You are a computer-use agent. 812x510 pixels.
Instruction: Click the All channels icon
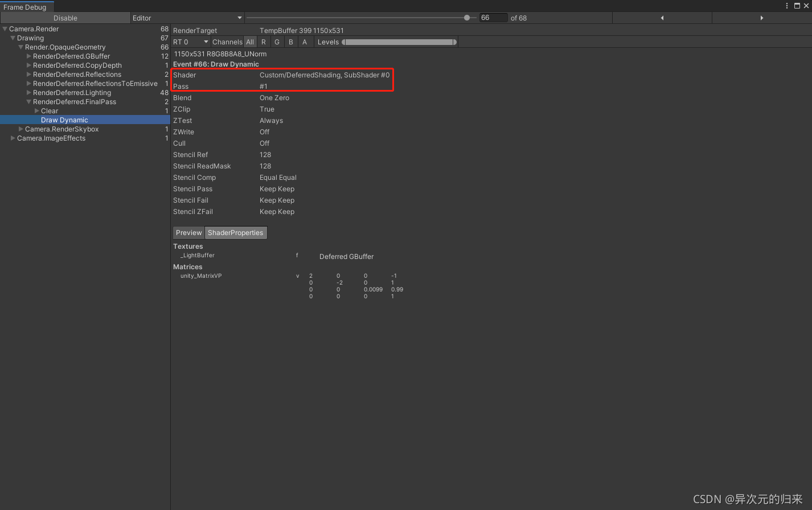[250, 42]
